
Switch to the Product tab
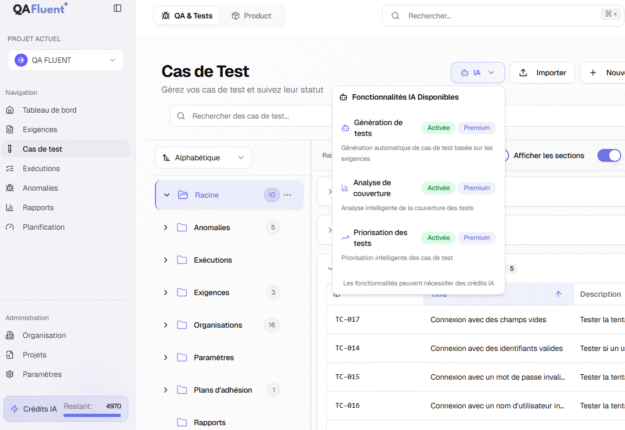point(251,16)
